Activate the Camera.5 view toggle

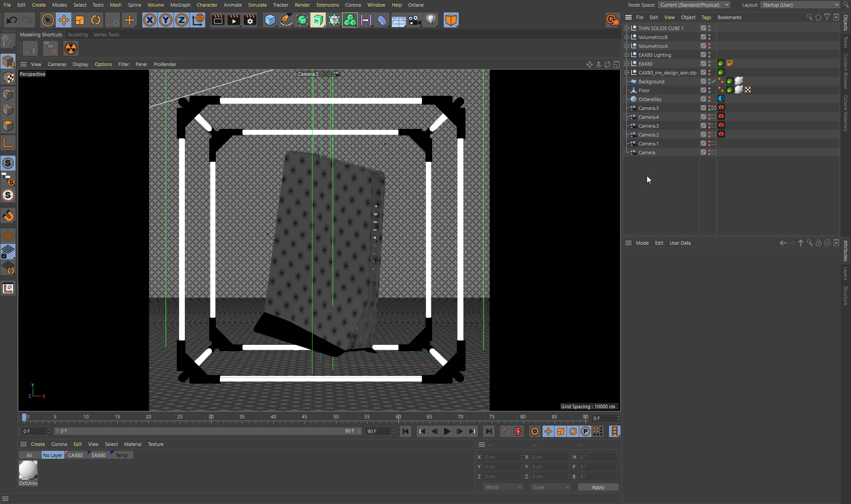click(714, 108)
